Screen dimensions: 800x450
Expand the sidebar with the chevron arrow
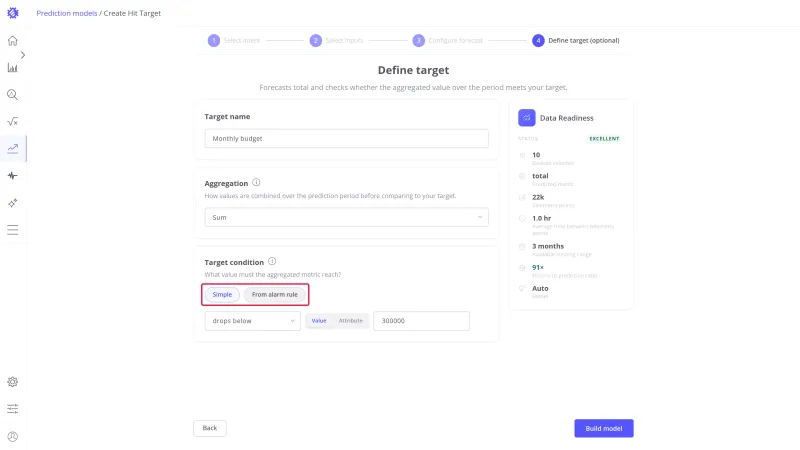click(x=22, y=55)
